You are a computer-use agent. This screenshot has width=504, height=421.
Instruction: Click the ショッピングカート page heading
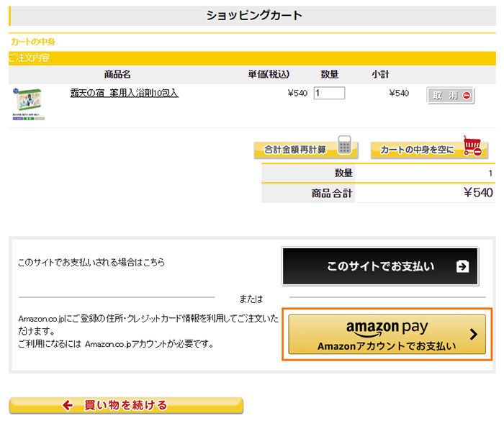click(x=254, y=15)
